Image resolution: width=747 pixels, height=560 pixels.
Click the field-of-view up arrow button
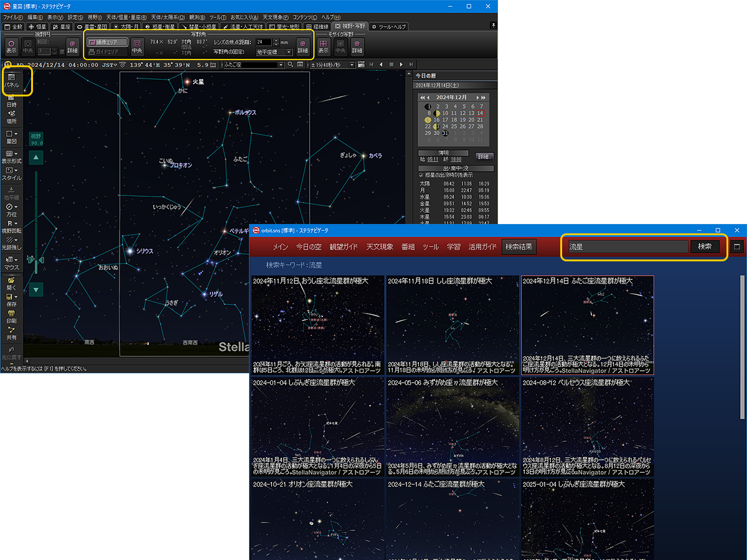coord(36,157)
